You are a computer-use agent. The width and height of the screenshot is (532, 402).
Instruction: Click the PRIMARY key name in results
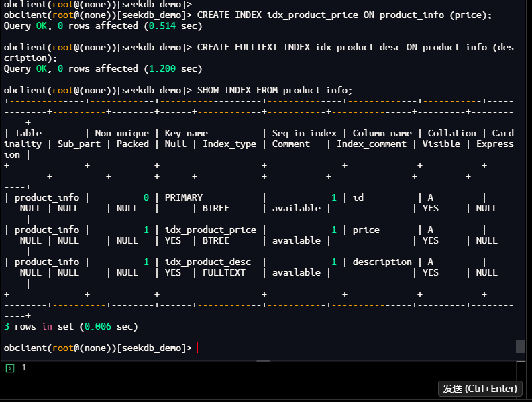(x=183, y=197)
